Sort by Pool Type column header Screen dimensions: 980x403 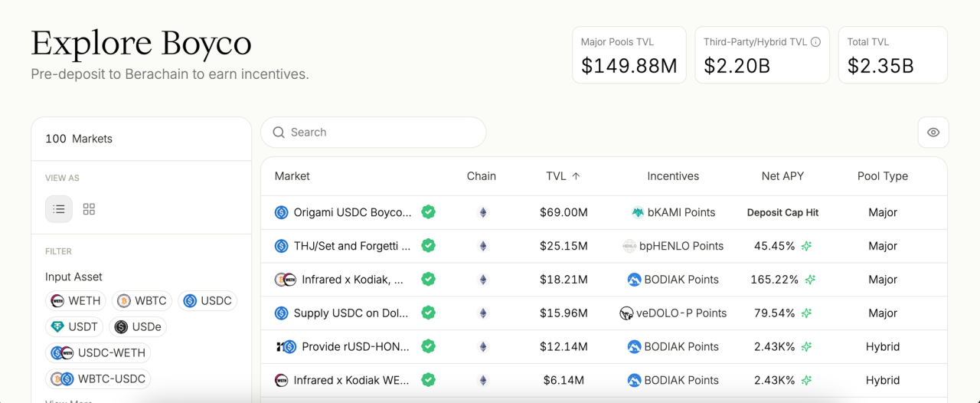point(882,176)
